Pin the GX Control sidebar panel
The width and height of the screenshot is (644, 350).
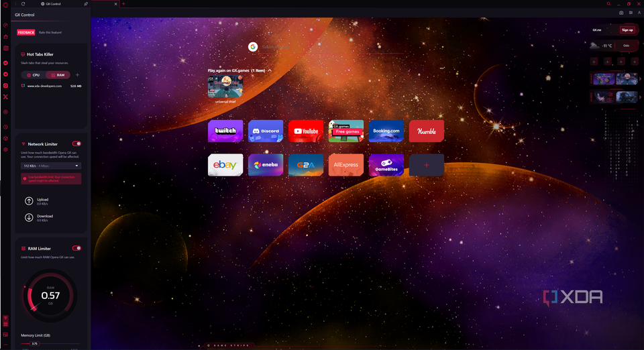(x=86, y=4)
